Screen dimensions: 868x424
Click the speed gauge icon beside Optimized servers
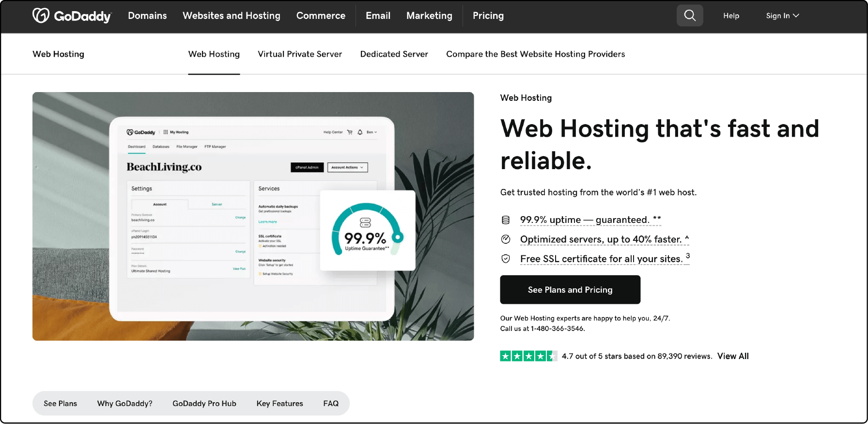(x=506, y=239)
